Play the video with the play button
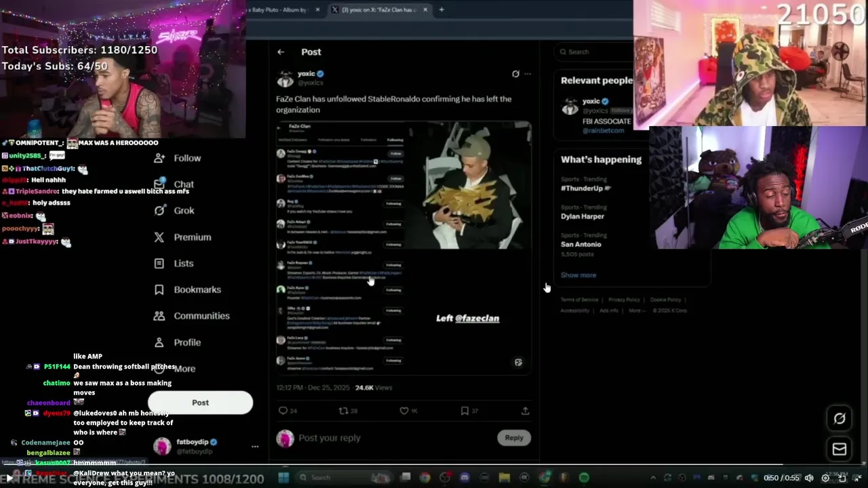Image resolution: width=868 pixels, height=488 pixels. (x=9, y=479)
